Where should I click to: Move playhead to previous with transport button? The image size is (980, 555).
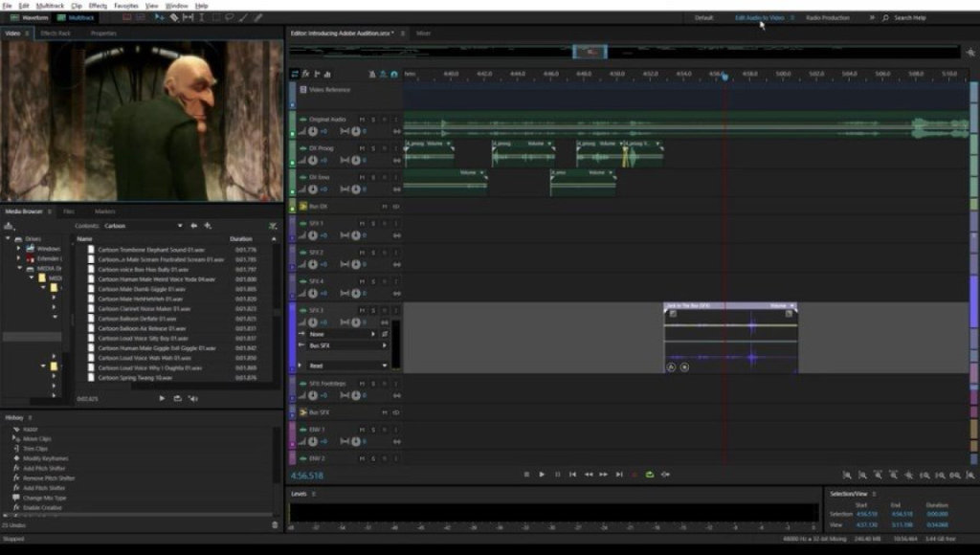pos(572,475)
